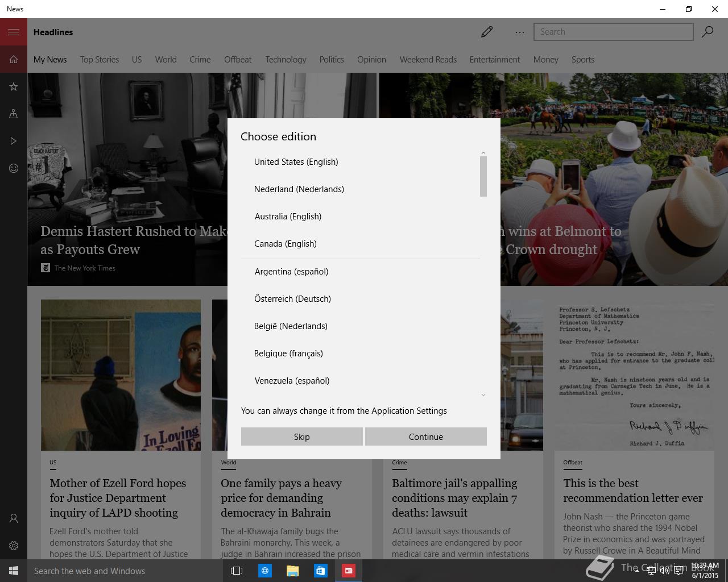The height and width of the screenshot is (582, 728).
Task: Select Australia (English) edition
Action: (x=361, y=217)
